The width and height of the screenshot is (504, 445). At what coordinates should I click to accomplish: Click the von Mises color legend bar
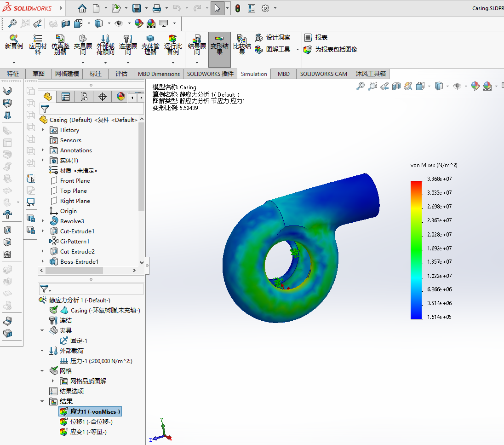pyautogui.click(x=416, y=250)
